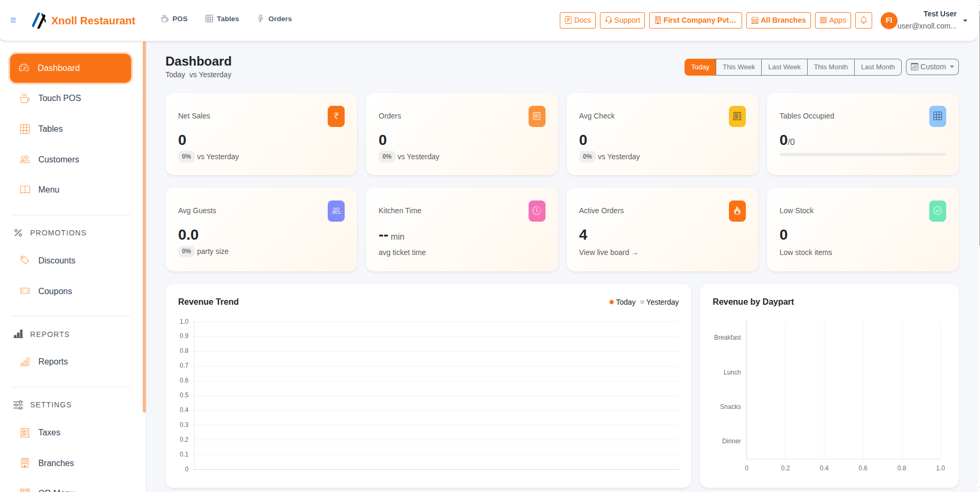This screenshot has width=980, height=492.
Task: Click the SETTINGS section header
Action: pyautogui.click(x=51, y=405)
